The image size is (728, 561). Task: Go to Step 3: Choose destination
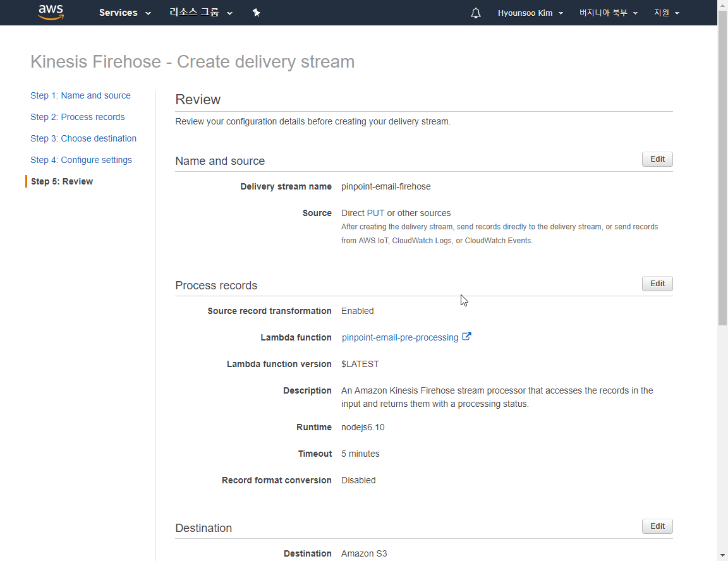(83, 138)
